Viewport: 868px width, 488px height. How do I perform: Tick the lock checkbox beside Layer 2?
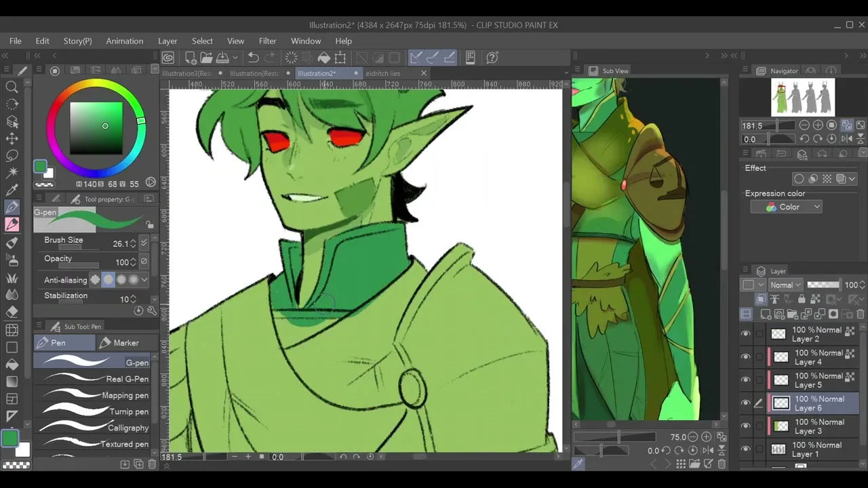pos(759,334)
